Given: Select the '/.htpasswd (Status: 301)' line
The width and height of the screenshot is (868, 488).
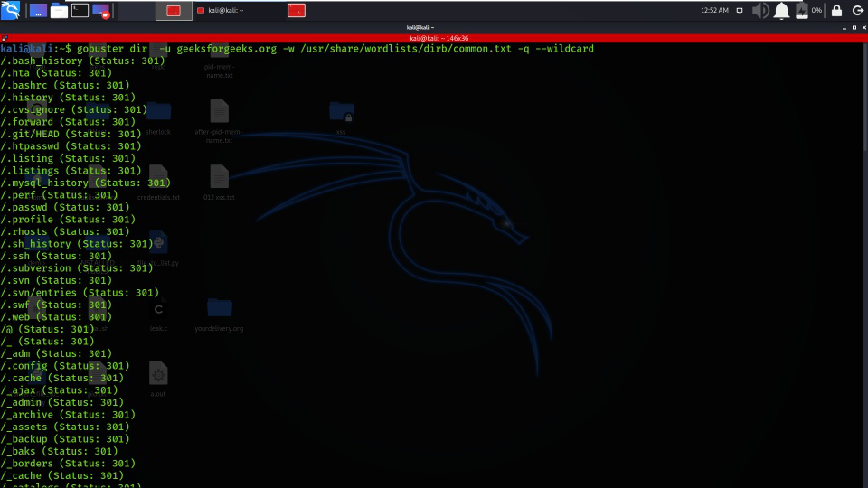Looking at the screenshot, I should (71, 146).
